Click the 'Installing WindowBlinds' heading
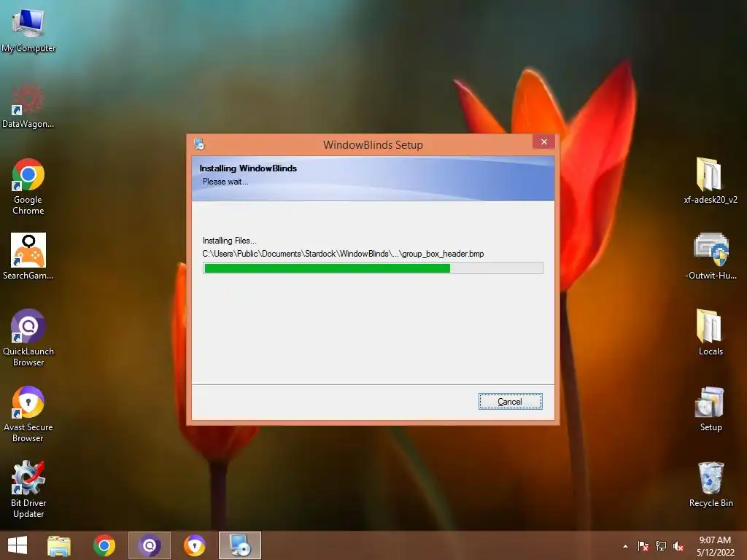Screen dimensions: 747x560 [x=248, y=168]
